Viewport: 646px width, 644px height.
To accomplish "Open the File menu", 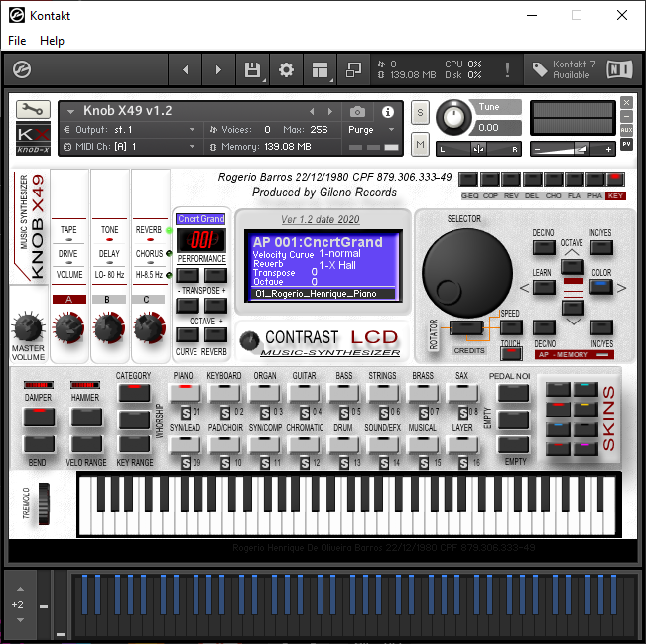I will [17, 41].
